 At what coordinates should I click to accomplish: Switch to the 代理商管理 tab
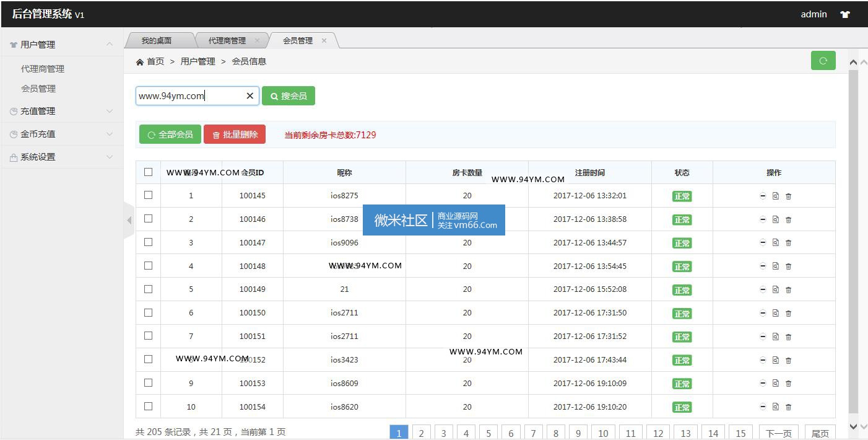click(227, 40)
